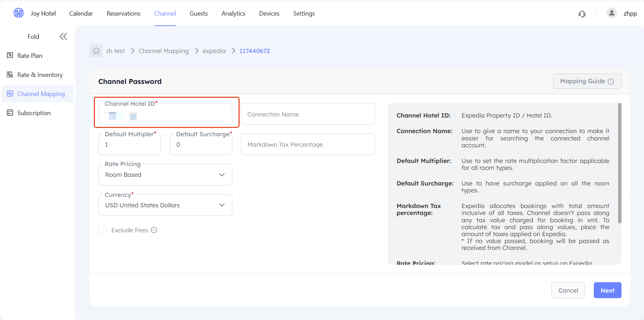Click the Exclude Fees info icon

[x=154, y=230]
